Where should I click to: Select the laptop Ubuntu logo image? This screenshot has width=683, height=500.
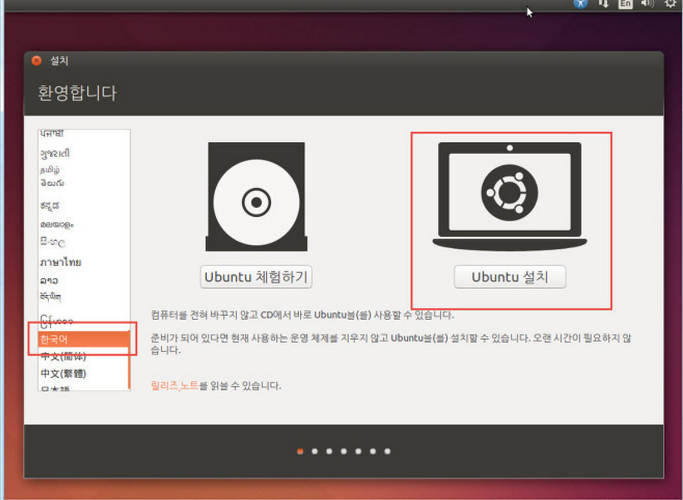[510, 196]
